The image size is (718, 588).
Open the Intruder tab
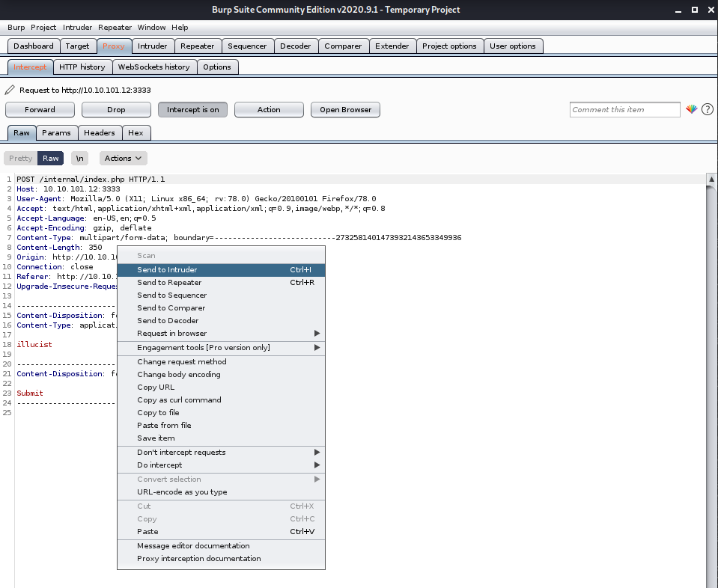coord(153,46)
